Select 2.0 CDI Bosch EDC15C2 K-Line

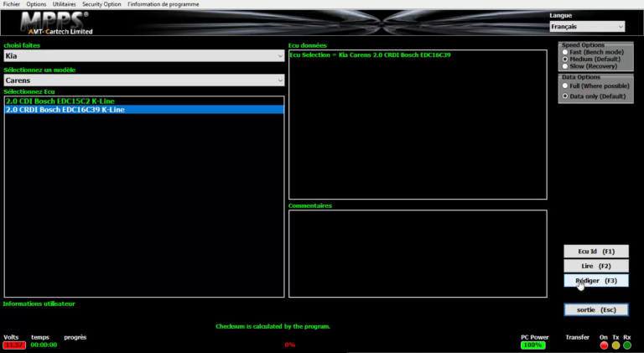pyautogui.click(x=143, y=101)
